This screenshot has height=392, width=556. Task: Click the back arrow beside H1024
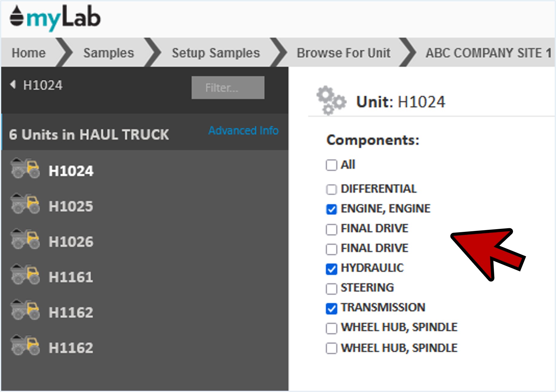click(x=13, y=84)
